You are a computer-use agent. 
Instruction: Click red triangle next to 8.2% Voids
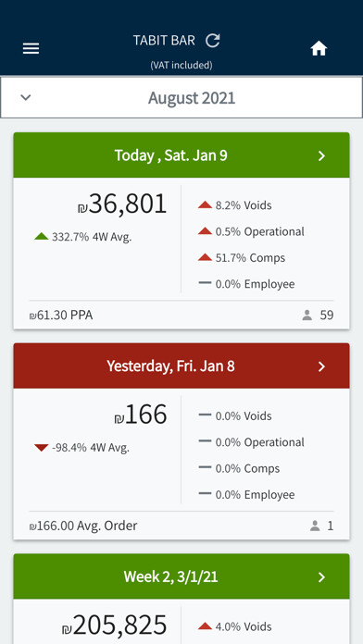pyautogui.click(x=205, y=204)
